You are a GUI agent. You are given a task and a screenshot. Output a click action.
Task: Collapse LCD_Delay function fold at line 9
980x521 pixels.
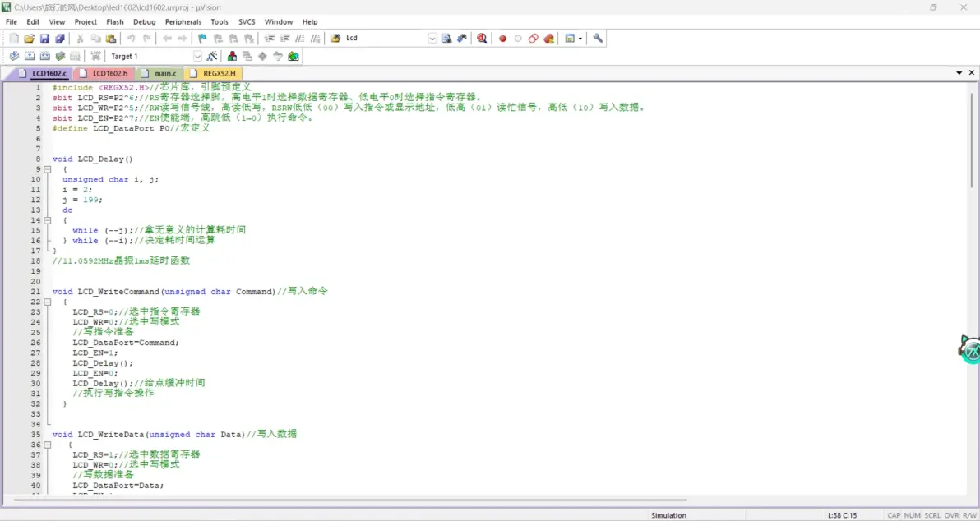point(48,169)
